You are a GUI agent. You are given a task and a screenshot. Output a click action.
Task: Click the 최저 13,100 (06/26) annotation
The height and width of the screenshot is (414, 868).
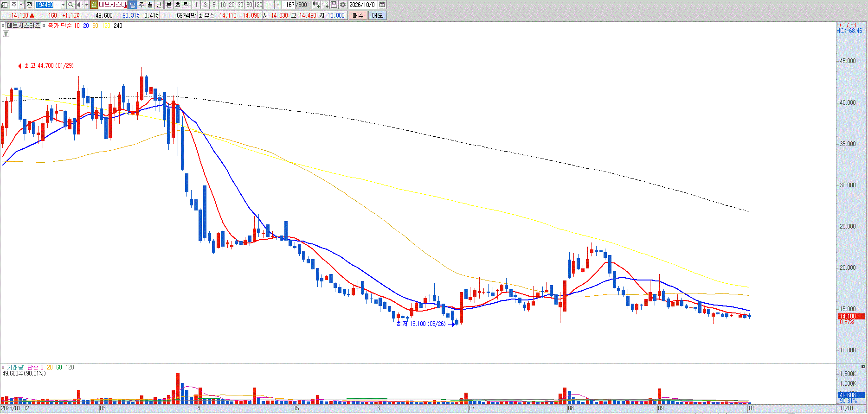click(426, 324)
